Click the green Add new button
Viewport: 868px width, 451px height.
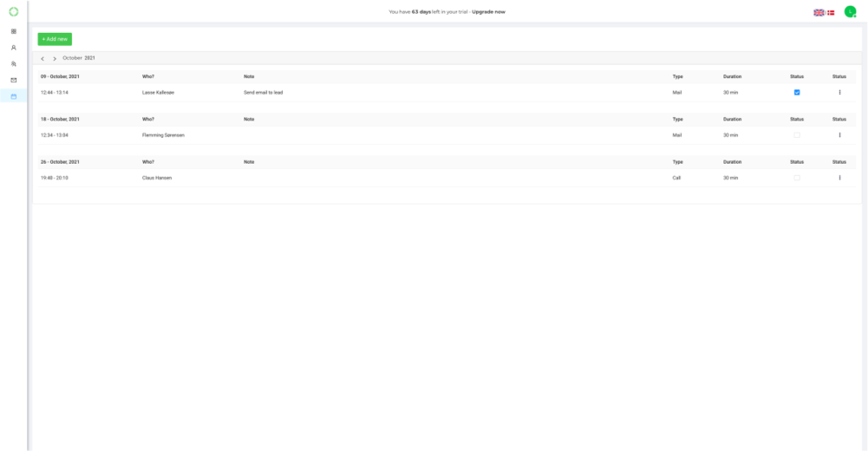55,39
